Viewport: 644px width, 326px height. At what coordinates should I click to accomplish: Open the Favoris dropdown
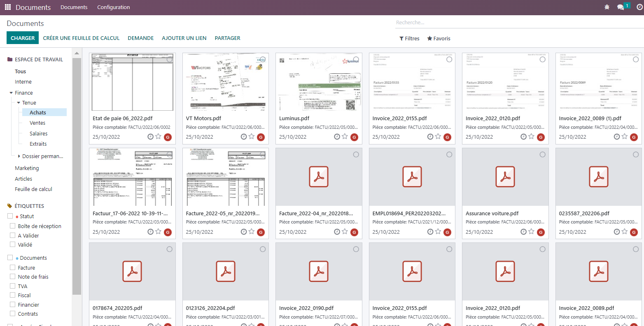pos(439,38)
